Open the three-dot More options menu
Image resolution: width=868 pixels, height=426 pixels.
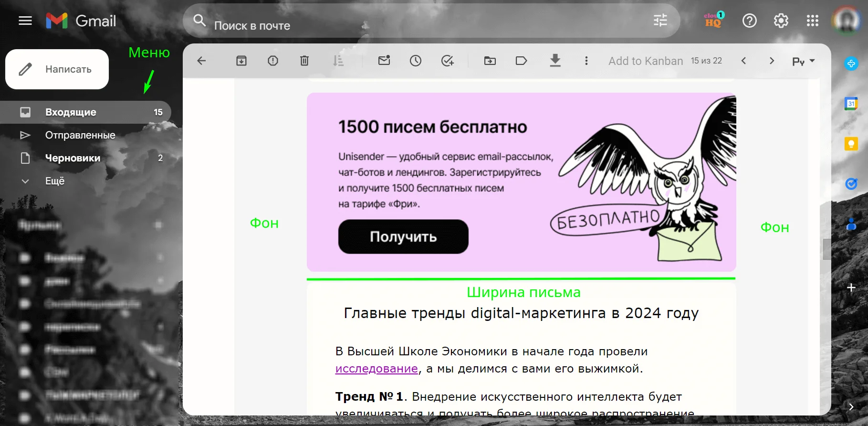pyautogui.click(x=586, y=61)
